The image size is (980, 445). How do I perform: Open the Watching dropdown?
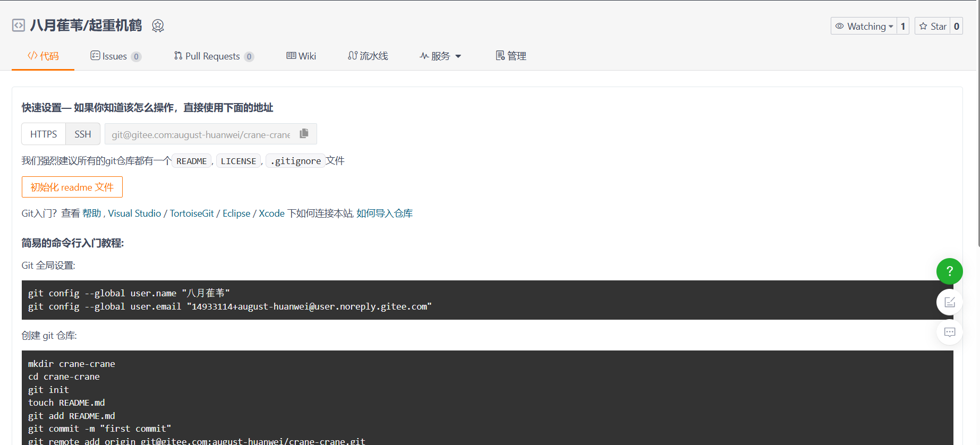click(x=864, y=26)
